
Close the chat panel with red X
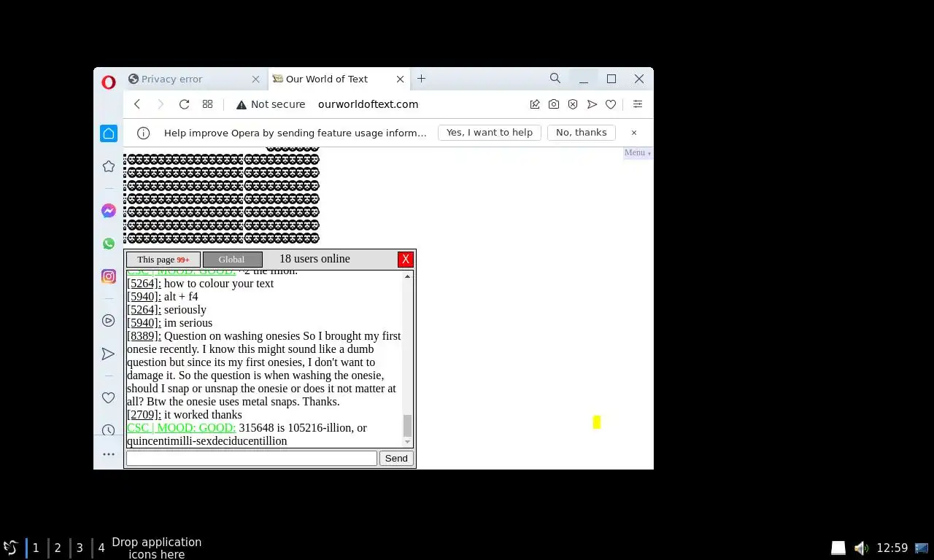(x=406, y=260)
